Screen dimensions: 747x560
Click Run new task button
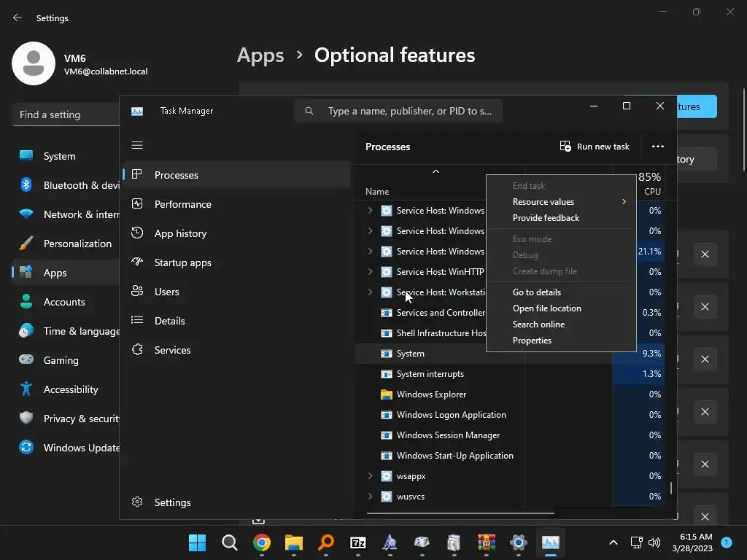click(595, 146)
